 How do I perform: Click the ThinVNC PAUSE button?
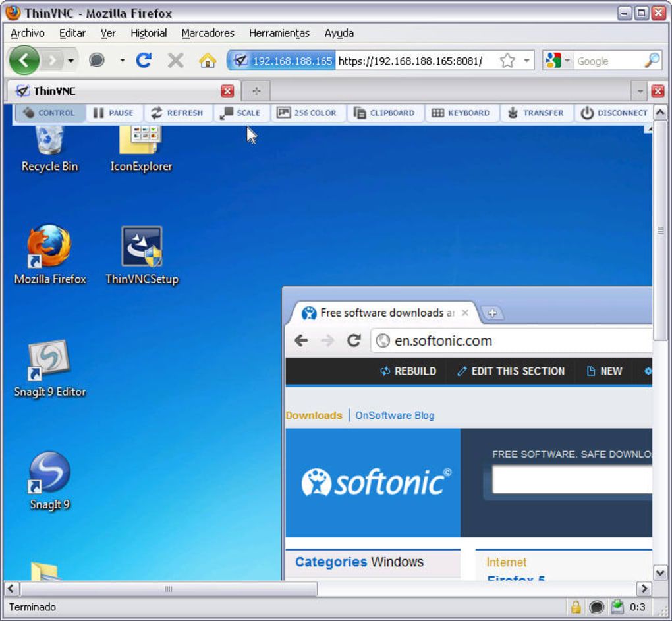click(113, 113)
